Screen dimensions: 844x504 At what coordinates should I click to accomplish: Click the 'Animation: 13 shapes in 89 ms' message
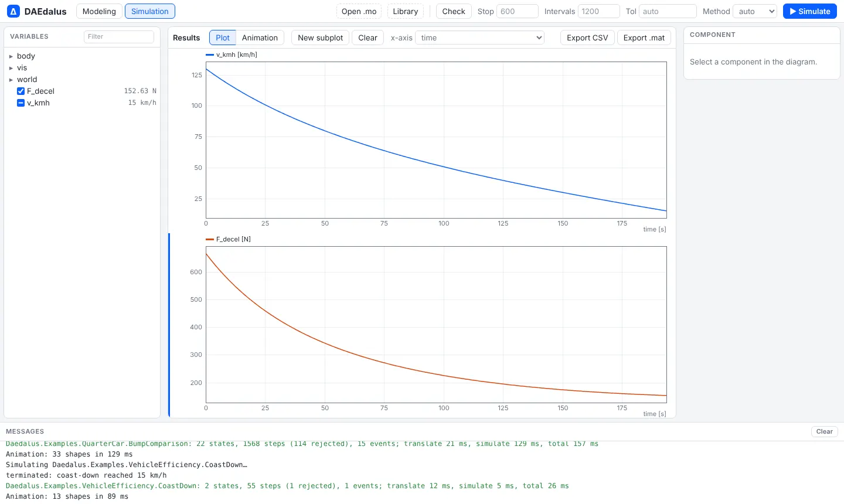pyautogui.click(x=67, y=496)
